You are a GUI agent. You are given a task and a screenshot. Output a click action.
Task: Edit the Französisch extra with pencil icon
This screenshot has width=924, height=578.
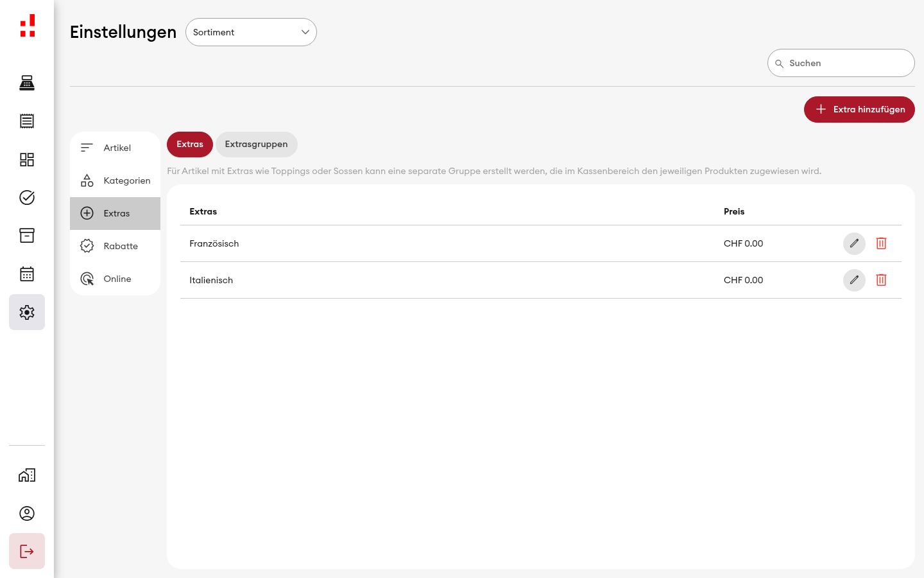click(854, 243)
